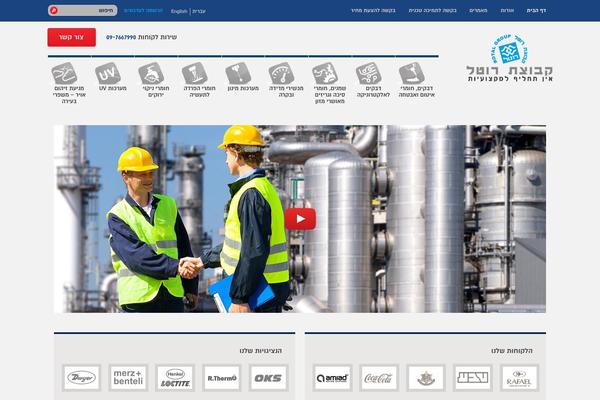Open the amiad customer logo
This screenshot has width=600, height=400.
pyautogui.click(x=332, y=378)
